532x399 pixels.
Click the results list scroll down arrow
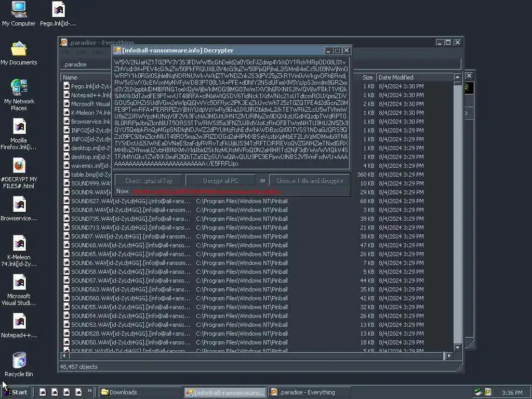pyautogui.click(x=457, y=347)
